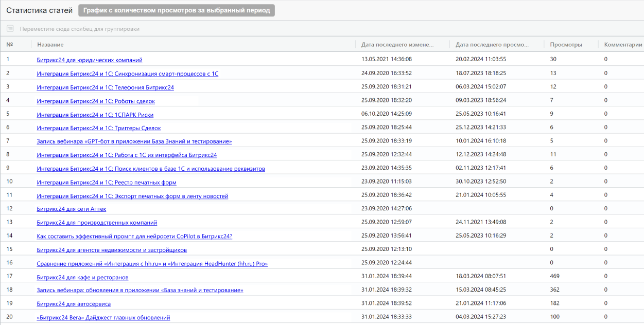The image size is (644, 325).
Task: Open the Триггеры Сделок article link
Action: tap(99, 128)
